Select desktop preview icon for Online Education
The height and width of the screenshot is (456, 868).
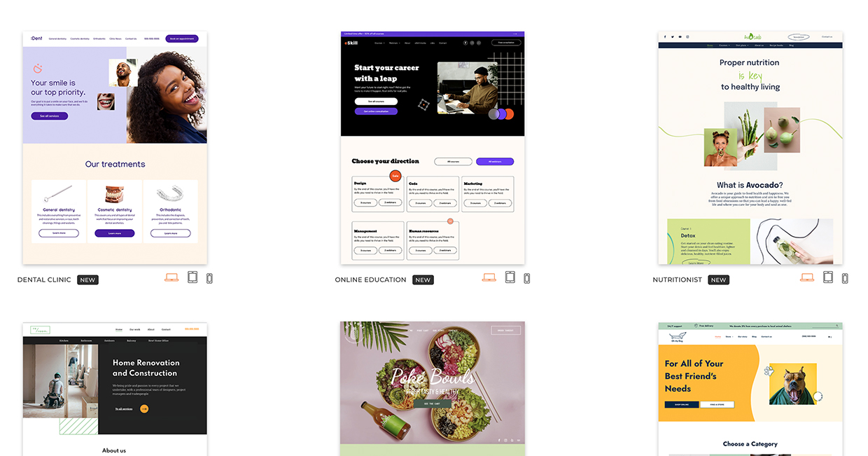pyautogui.click(x=489, y=278)
